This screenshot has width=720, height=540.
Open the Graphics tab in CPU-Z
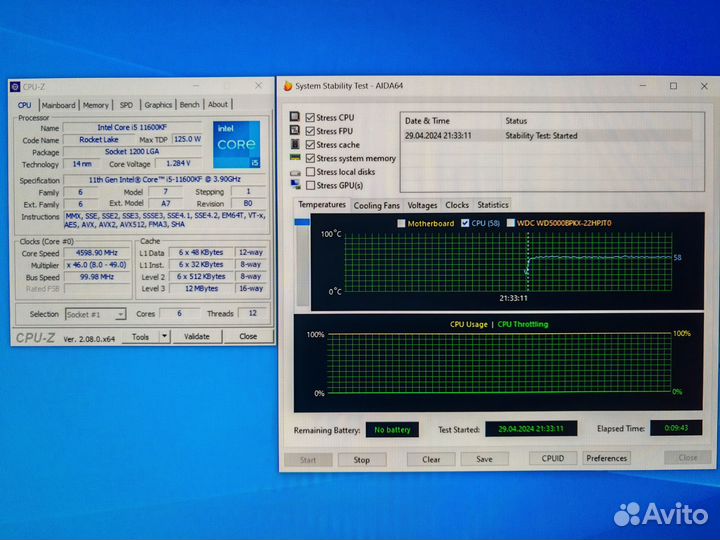coord(158,105)
